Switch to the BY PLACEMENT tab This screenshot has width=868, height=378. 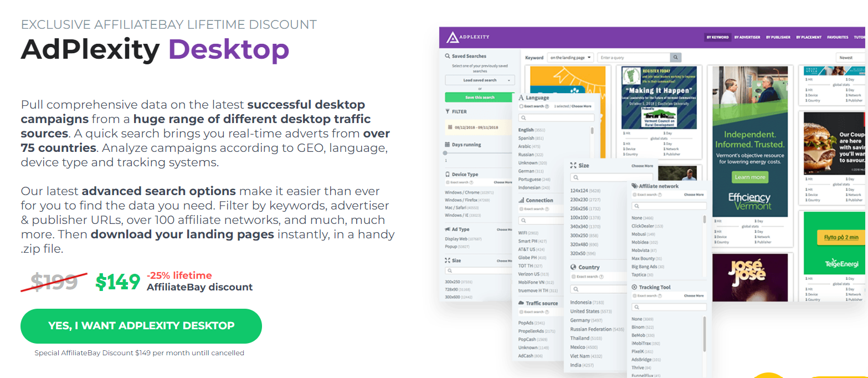point(809,37)
